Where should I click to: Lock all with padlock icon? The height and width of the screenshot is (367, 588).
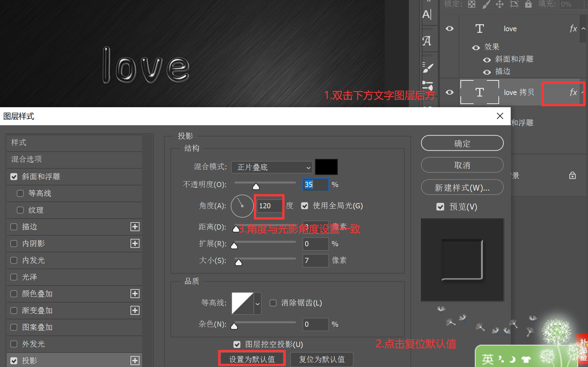[x=528, y=4]
